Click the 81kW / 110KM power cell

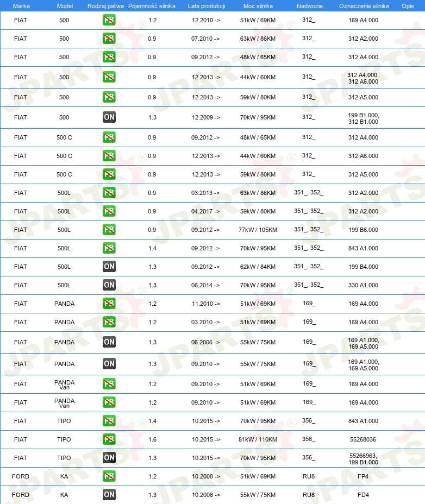[258, 439]
